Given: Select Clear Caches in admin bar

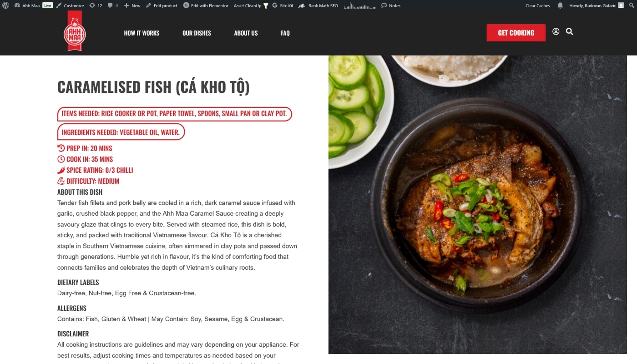Looking at the screenshot, I should click(x=537, y=5).
